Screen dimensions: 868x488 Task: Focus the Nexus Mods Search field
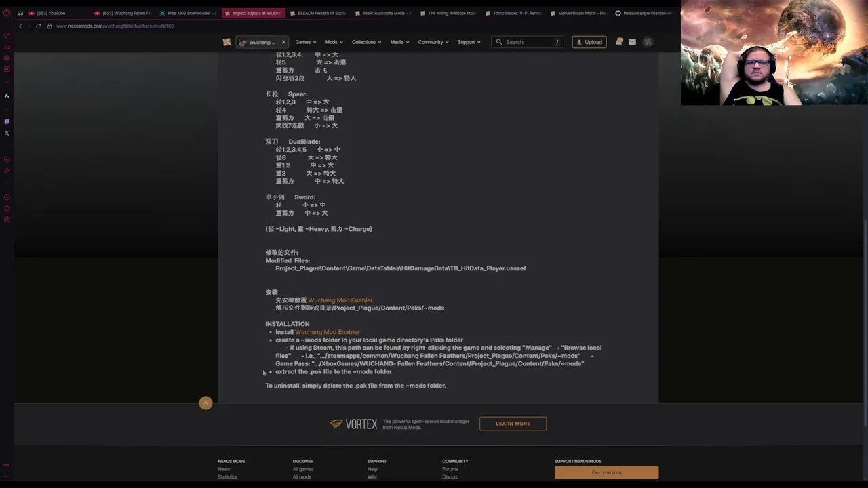[528, 42]
